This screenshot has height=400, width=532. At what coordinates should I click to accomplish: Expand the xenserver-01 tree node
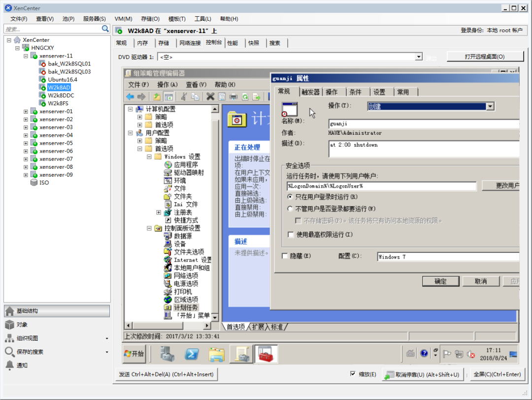pyautogui.click(x=26, y=112)
